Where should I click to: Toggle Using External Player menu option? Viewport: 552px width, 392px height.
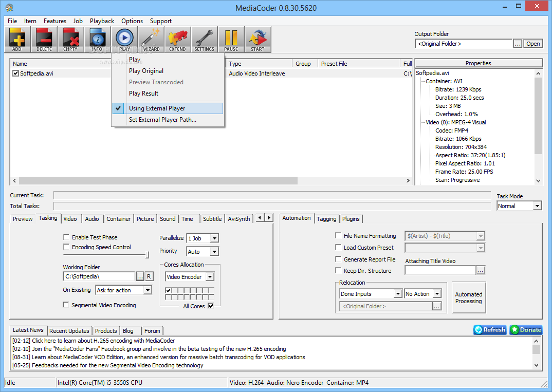click(x=168, y=108)
